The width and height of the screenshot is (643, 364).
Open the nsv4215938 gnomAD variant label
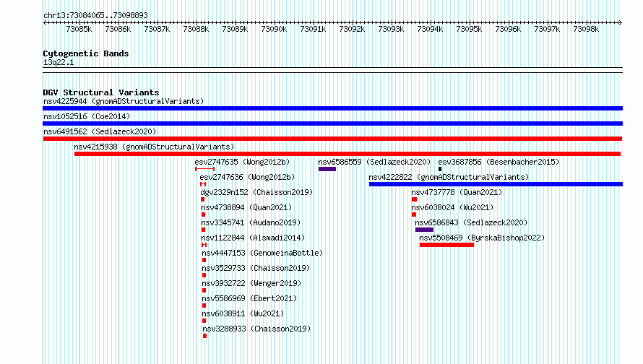154,147
